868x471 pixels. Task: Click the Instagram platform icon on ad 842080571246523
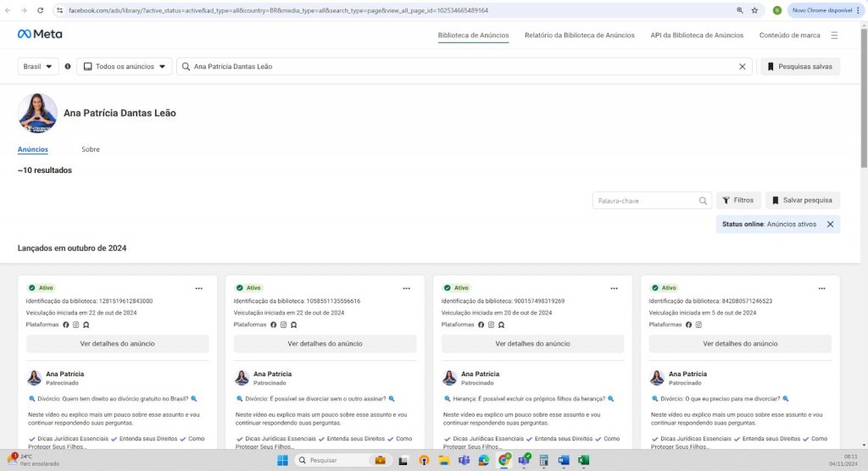(698, 325)
